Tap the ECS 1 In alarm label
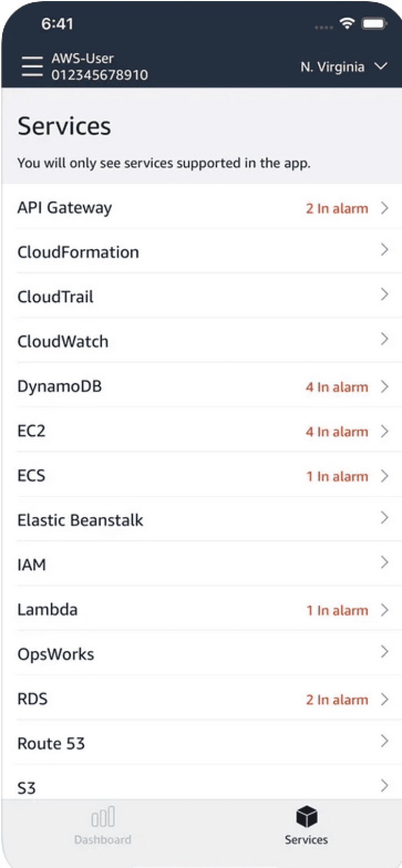This screenshot has width=402, height=868. [337, 476]
